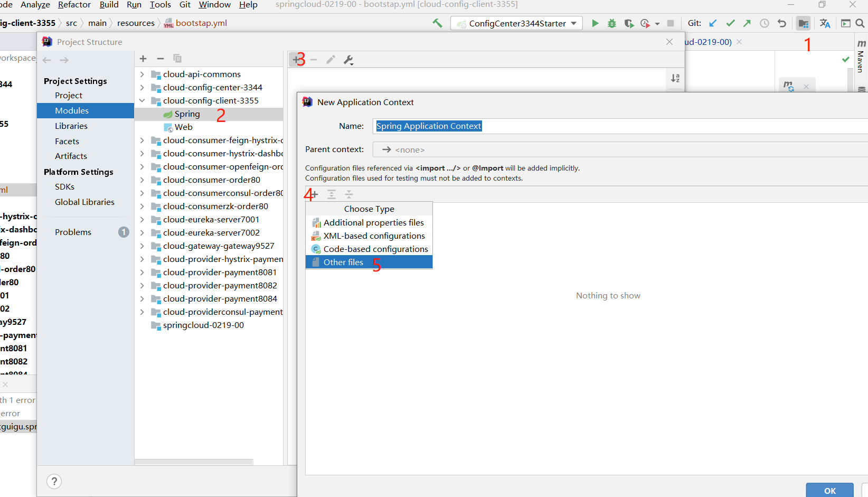Select Project under Project Settings
The image size is (868, 497).
pyautogui.click(x=69, y=96)
